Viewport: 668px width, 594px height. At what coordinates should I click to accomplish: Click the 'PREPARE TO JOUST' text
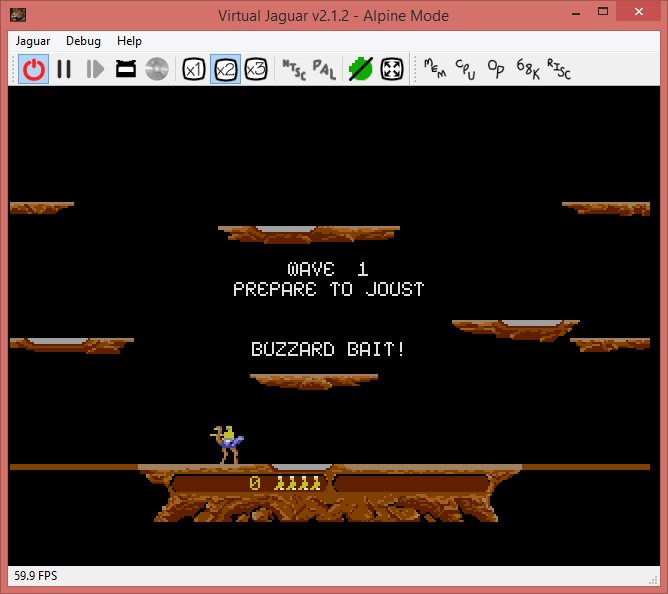point(328,289)
